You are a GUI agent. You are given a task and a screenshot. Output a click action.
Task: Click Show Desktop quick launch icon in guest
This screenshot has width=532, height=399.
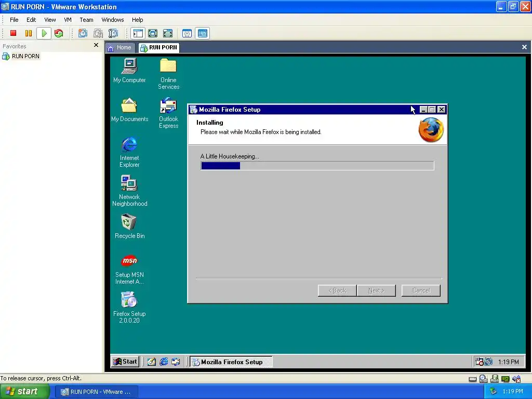(151, 362)
